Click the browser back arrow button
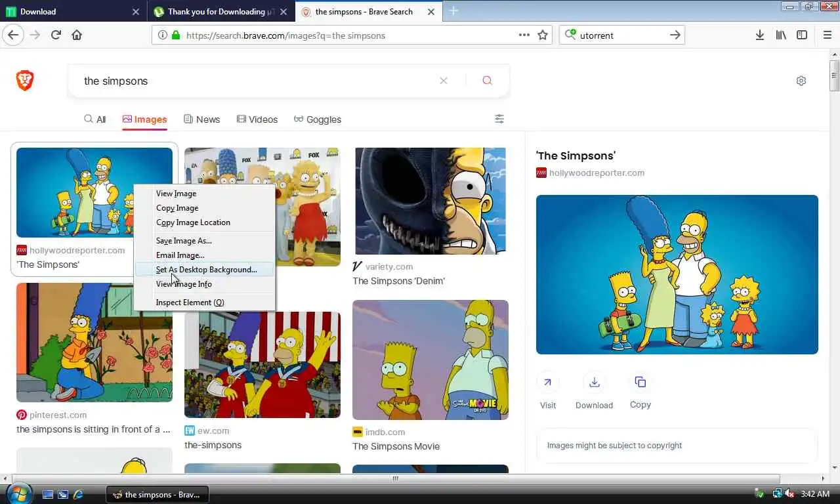 click(x=13, y=35)
